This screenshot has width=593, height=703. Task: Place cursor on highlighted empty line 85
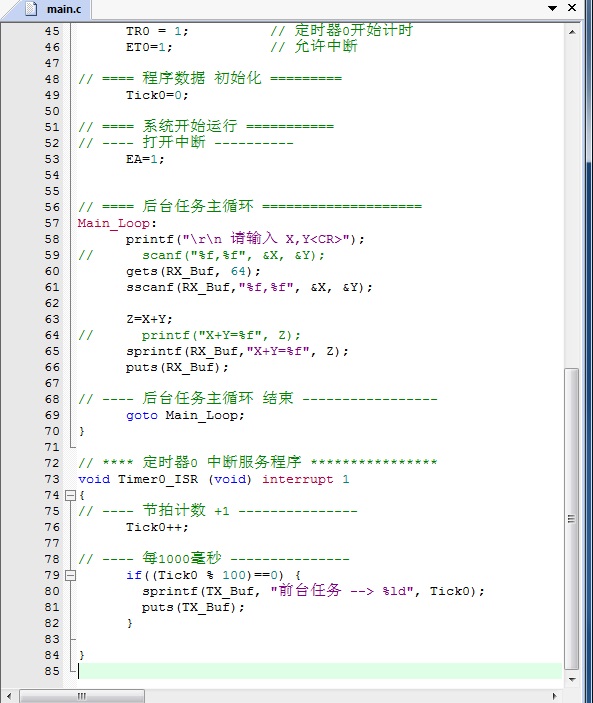(320, 671)
